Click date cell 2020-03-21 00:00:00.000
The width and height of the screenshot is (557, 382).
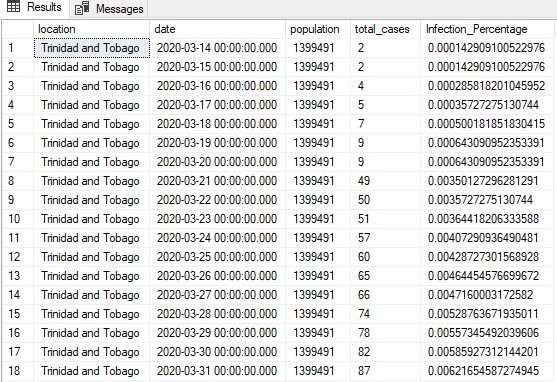click(x=217, y=181)
